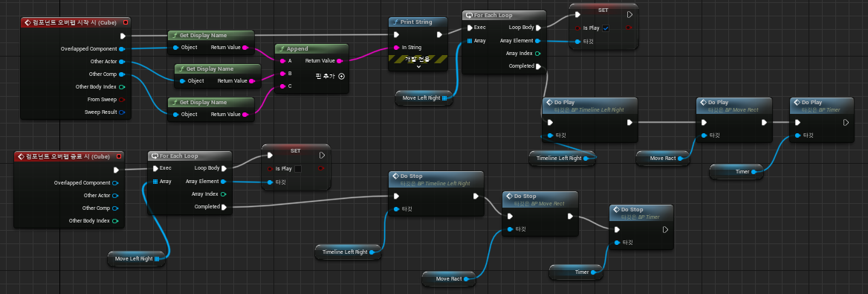Click the Loop Body pin of the upper For Each Loop
This screenshot has width=868, height=294.
coord(538,28)
